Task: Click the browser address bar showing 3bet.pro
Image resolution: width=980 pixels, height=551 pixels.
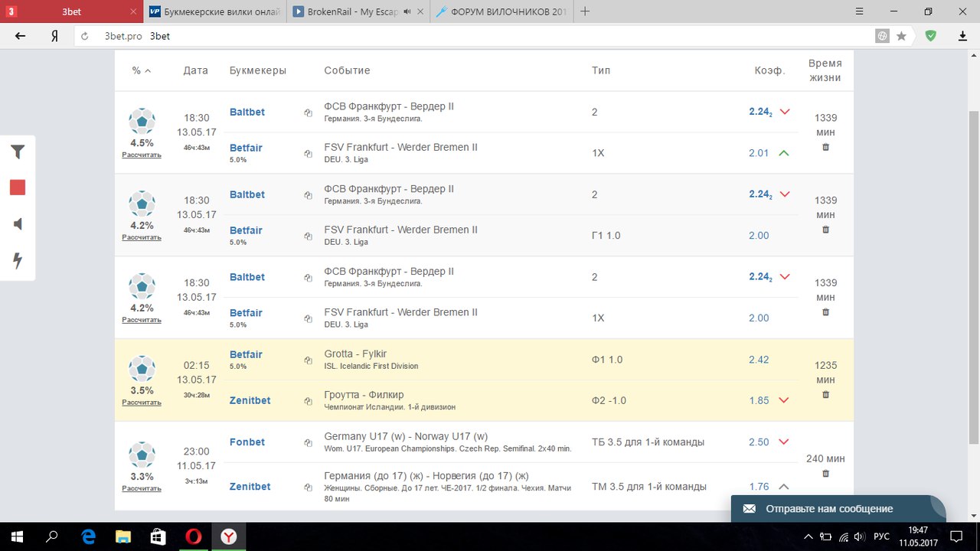Action: 459,36
